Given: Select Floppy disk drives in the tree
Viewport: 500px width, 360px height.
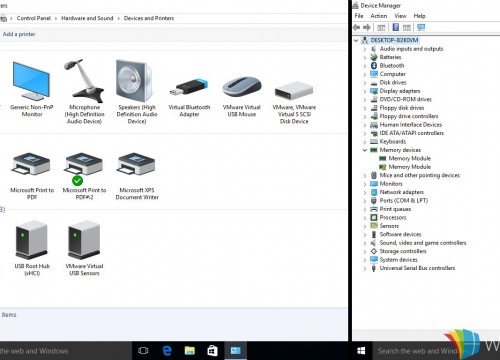Looking at the screenshot, I should coord(402,108).
